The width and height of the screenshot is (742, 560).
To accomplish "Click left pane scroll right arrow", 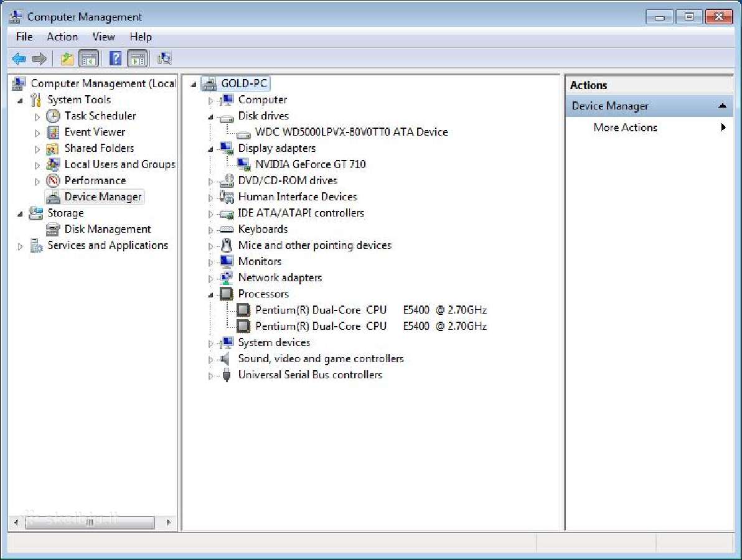I will [169, 523].
